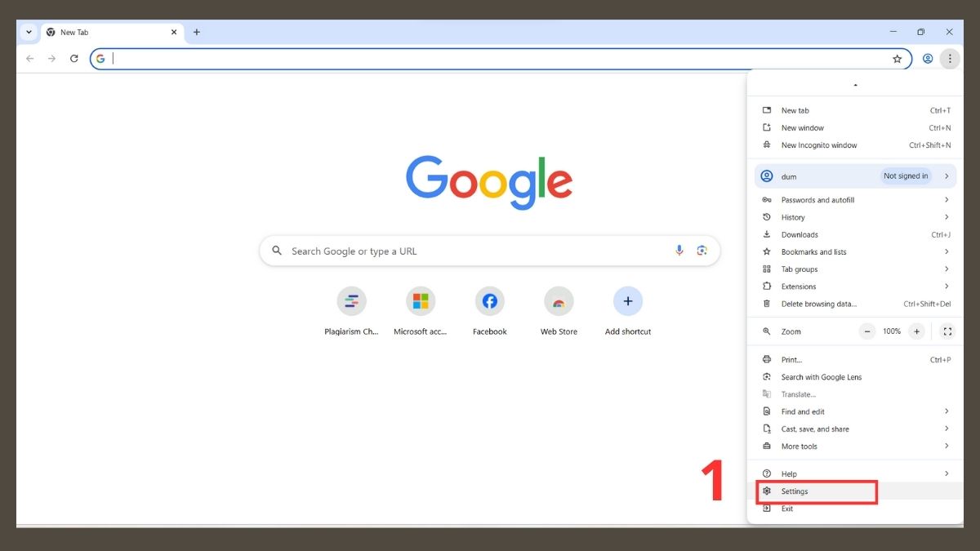Click the Google logo image
Image resolution: width=980 pixels, height=551 pixels.
pos(489,182)
